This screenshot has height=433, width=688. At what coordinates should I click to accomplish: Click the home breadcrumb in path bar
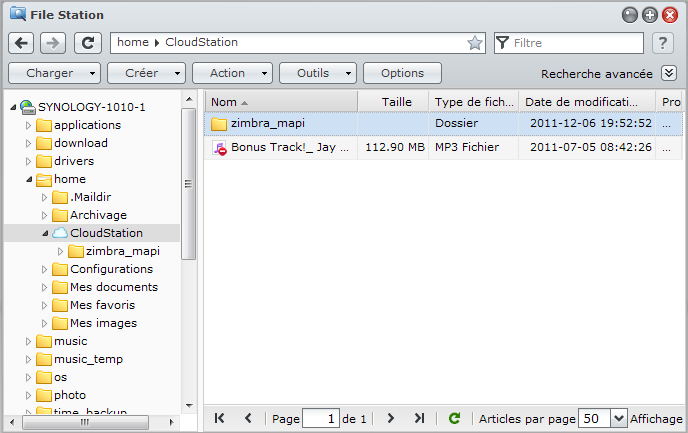[133, 42]
